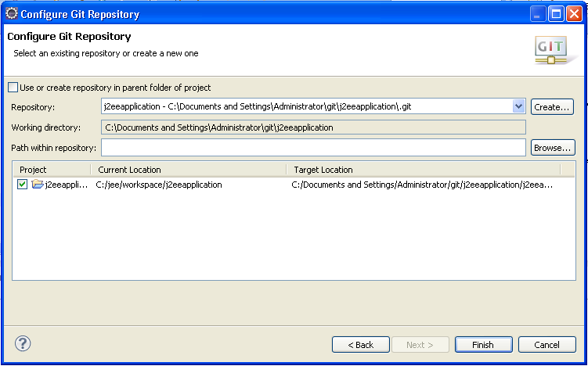Minimize the Configure Git Repository window
The height and width of the screenshot is (366, 588).
pos(538,14)
